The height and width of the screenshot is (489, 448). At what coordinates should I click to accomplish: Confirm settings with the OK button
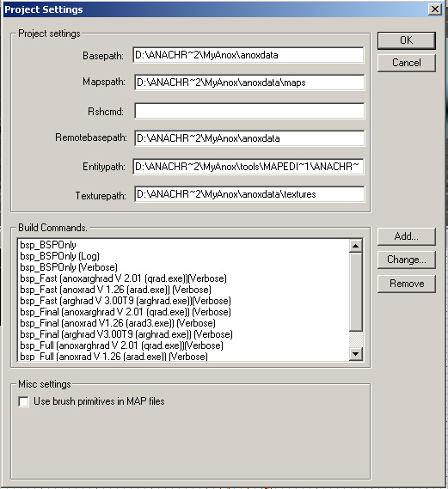pos(406,40)
